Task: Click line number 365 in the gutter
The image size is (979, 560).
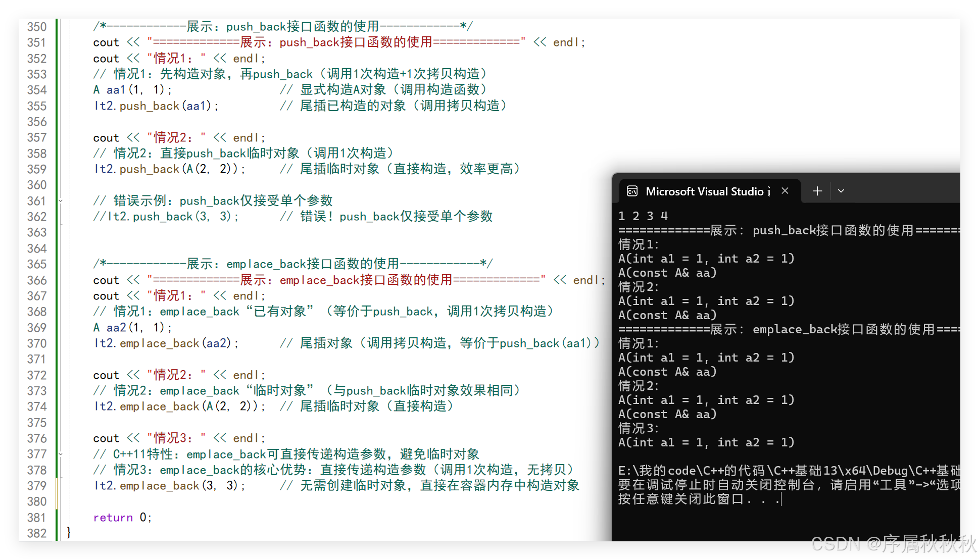Action: pos(36,264)
